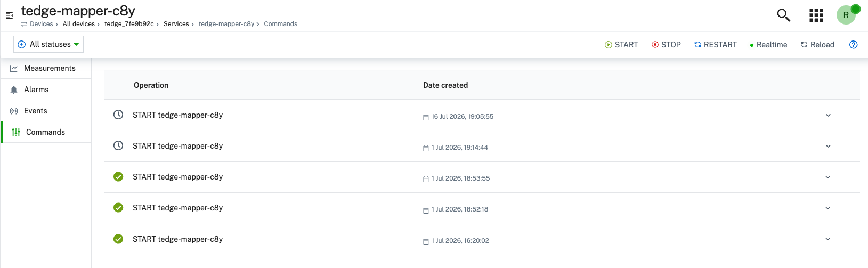Click the pending clock icon for 16 Jul 2026 operation

118,115
